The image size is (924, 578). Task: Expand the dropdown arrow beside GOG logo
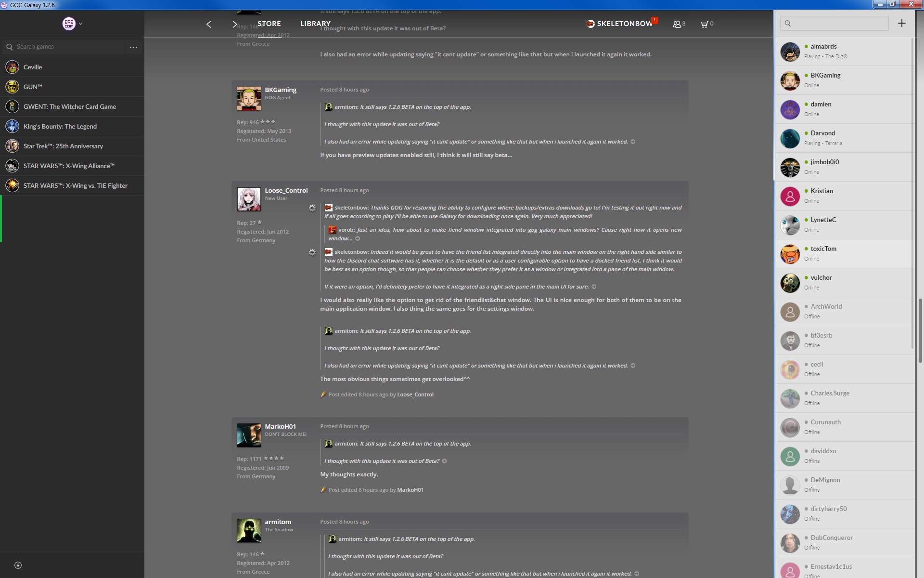80,24
